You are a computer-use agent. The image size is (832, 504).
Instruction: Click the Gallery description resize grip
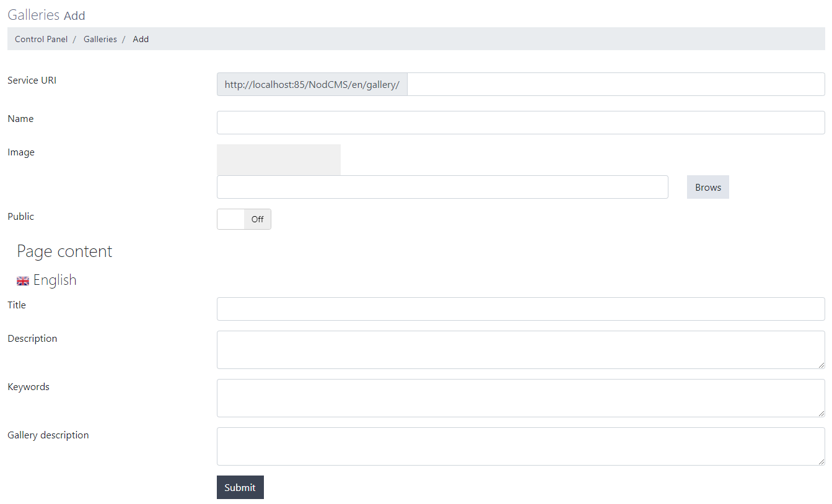(821, 462)
